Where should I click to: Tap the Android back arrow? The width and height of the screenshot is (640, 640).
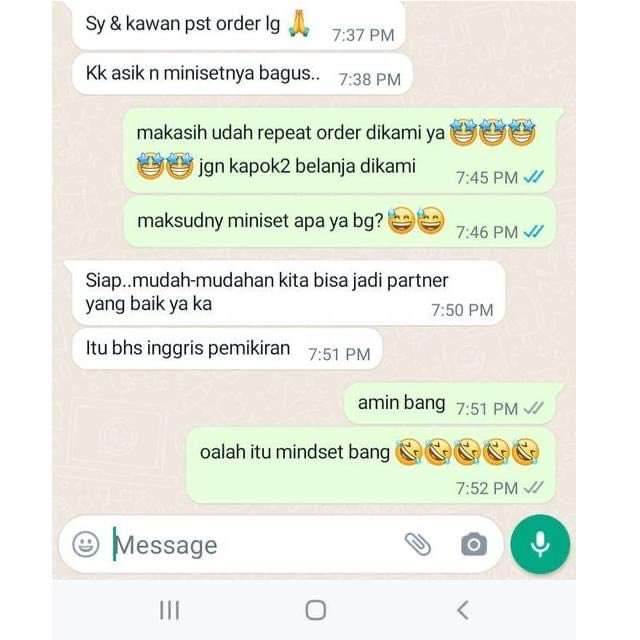(462, 610)
